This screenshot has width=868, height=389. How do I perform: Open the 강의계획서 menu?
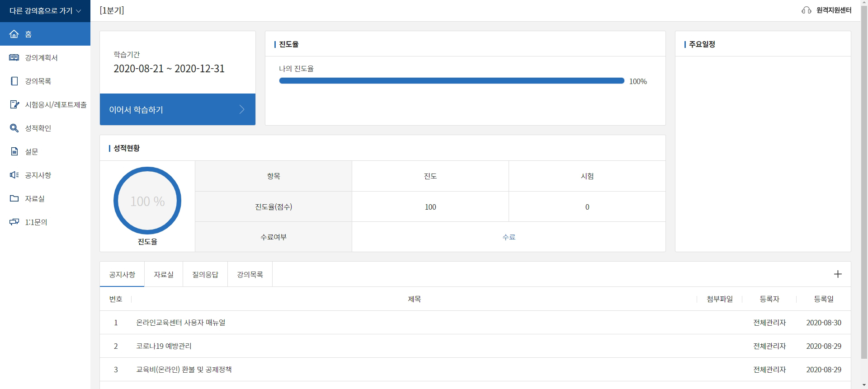click(45, 57)
